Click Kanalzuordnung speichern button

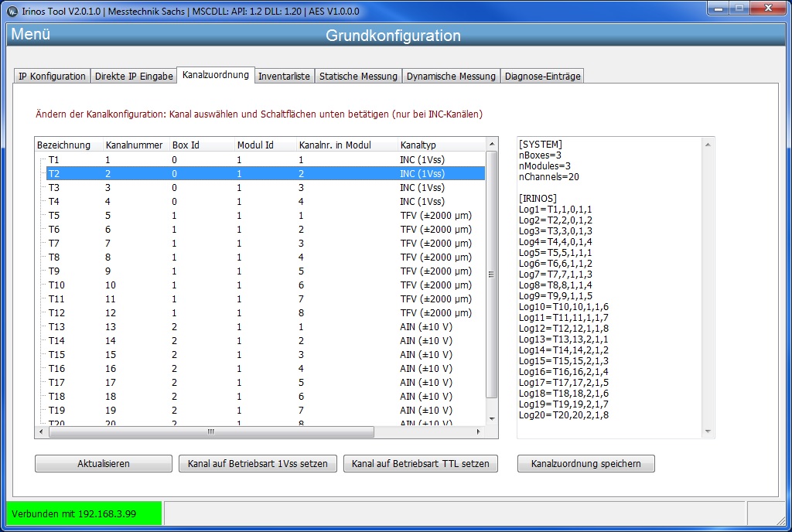point(586,463)
